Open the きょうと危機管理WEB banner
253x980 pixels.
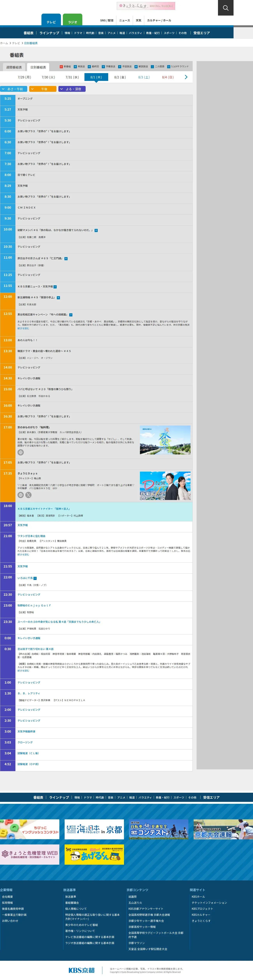pos(30,854)
